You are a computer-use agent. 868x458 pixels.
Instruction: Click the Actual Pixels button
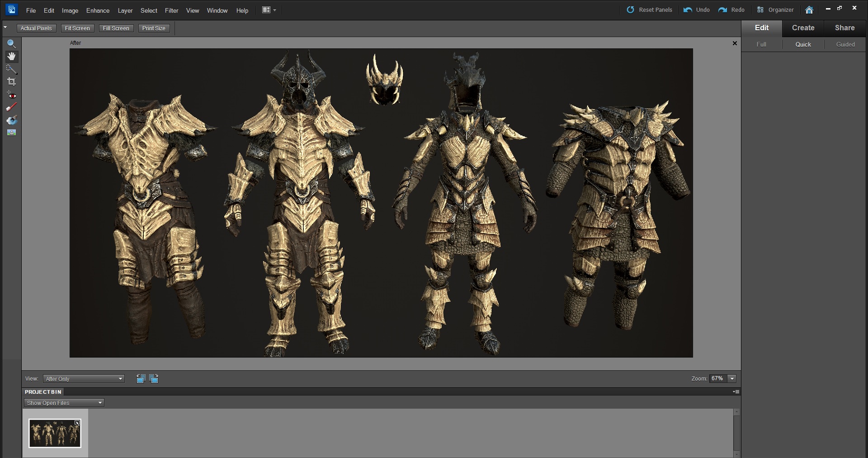[x=36, y=28]
